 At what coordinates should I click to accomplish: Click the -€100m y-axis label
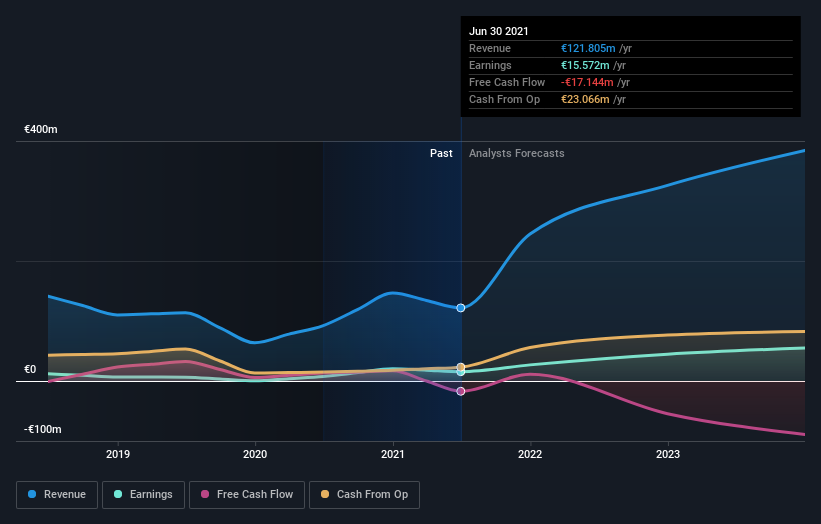(x=42, y=429)
